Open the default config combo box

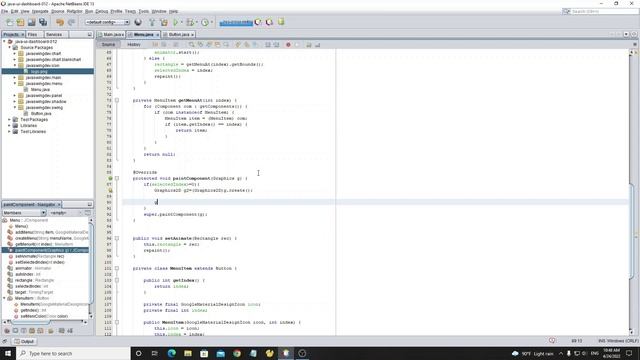coord(107,22)
